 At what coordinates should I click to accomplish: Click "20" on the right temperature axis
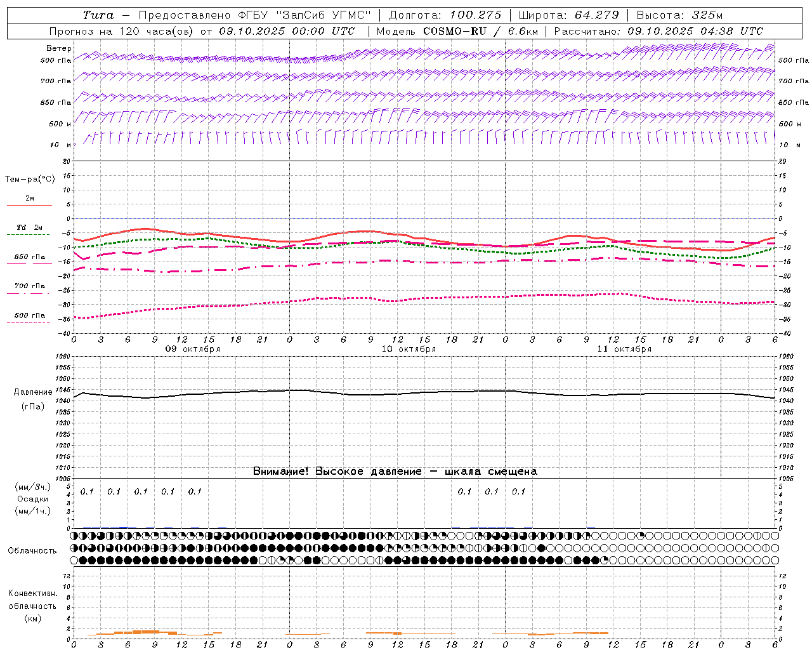pos(782,161)
